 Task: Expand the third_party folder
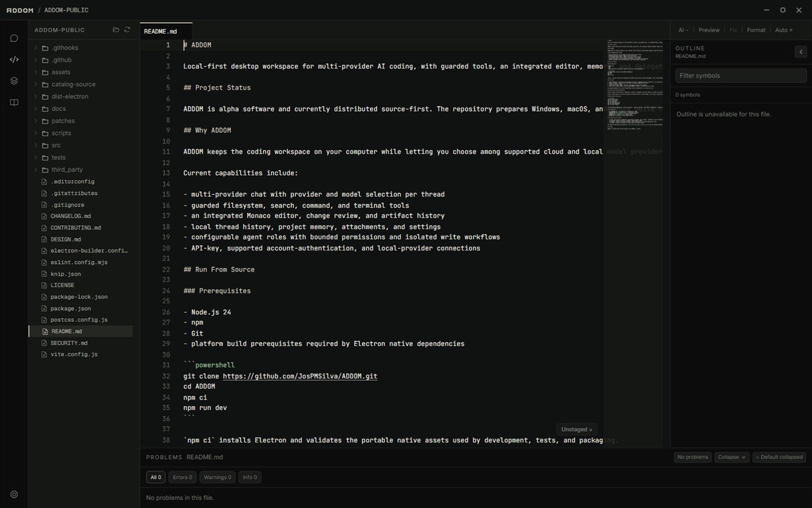pyautogui.click(x=35, y=170)
